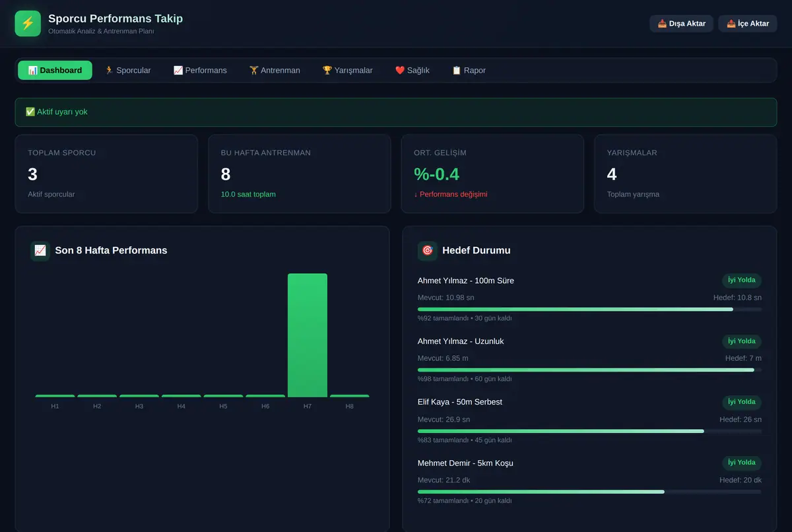Image resolution: width=792 pixels, height=532 pixels.
Task: Select the Ort. Gelişim stat card
Action: 492,174
